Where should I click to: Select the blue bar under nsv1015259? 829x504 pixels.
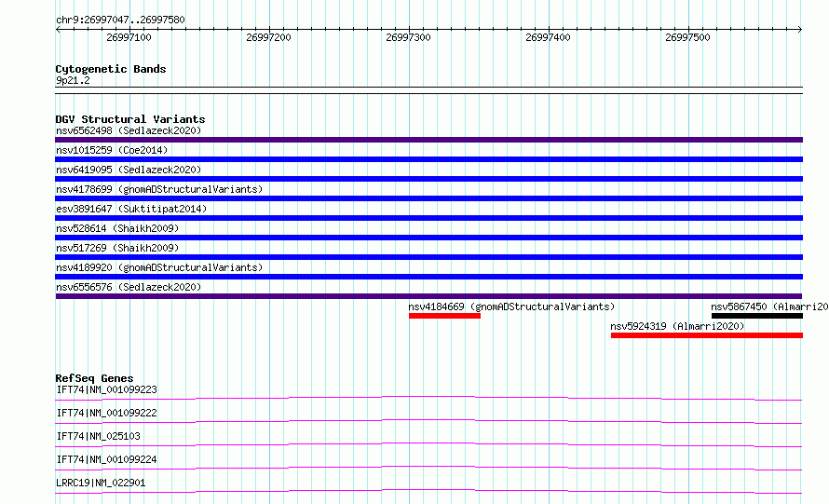(x=428, y=159)
